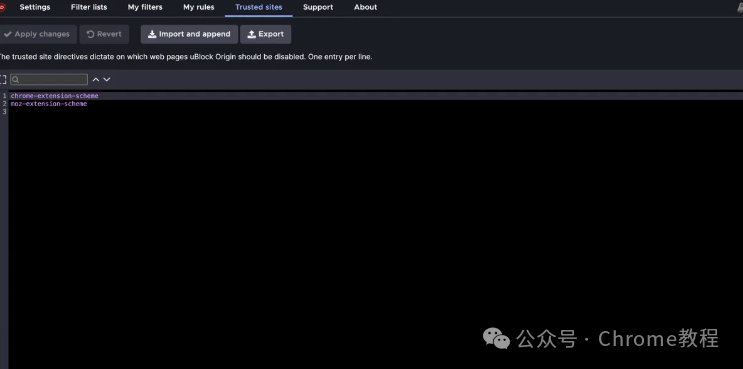The image size is (743, 369).
Task: Jump to previous search match arrow
Action: click(x=96, y=79)
